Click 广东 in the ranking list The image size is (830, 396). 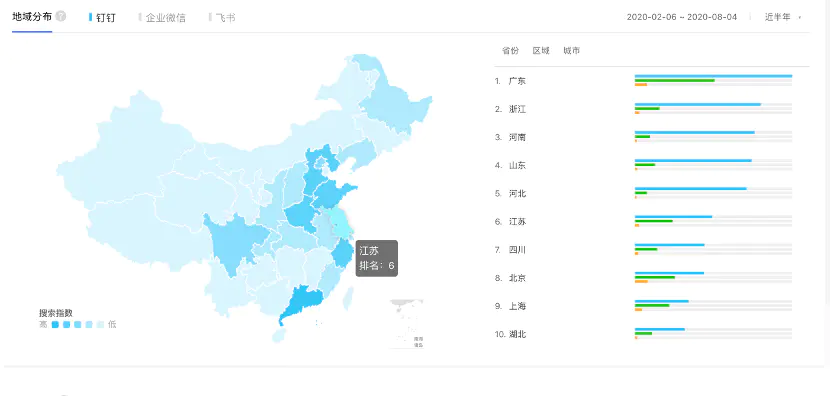[517, 81]
